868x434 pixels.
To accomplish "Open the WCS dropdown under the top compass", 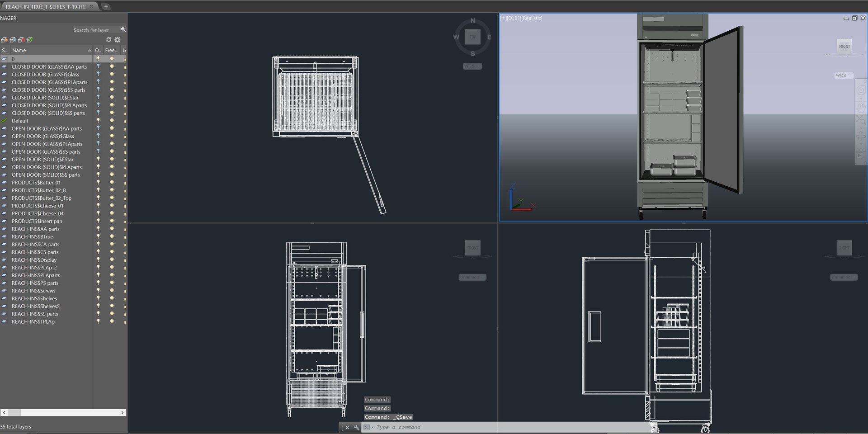I will 472,66.
